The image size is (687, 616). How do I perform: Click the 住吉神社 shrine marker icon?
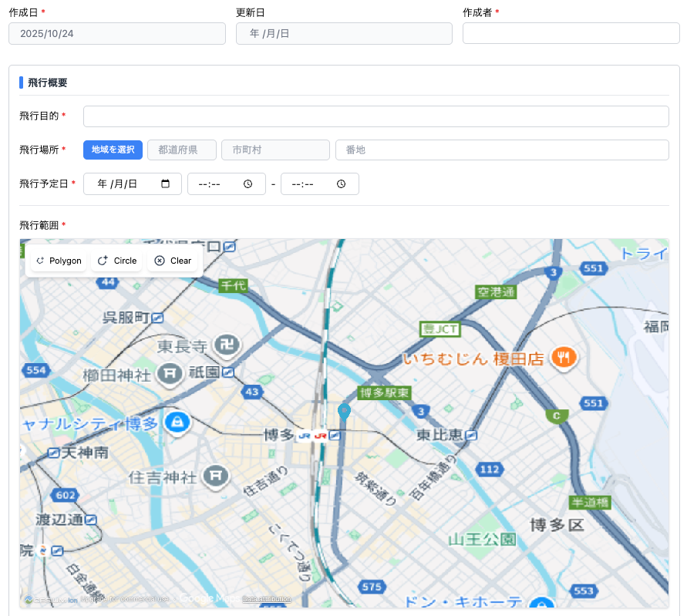click(x=217, y=476)
